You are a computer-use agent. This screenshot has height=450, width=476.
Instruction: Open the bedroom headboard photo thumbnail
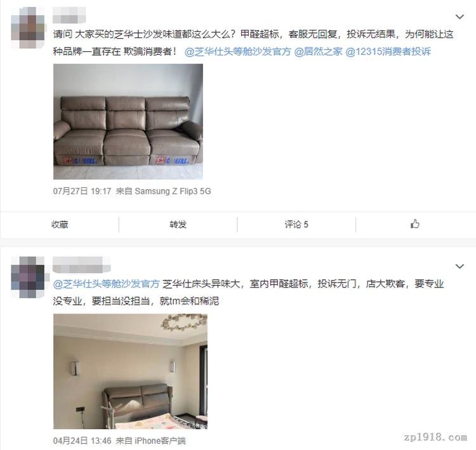(x=130, y=371)
